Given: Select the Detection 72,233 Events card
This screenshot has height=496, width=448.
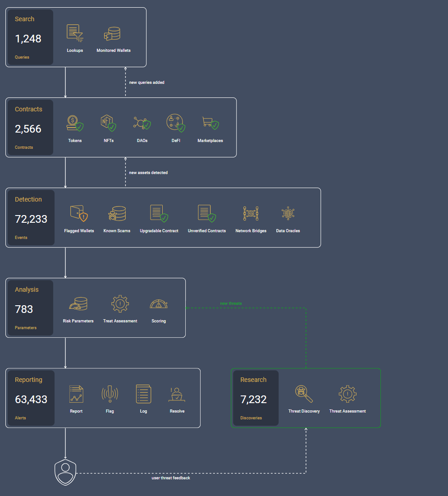Looking at the screenshot, I should (x=31, y=218).
